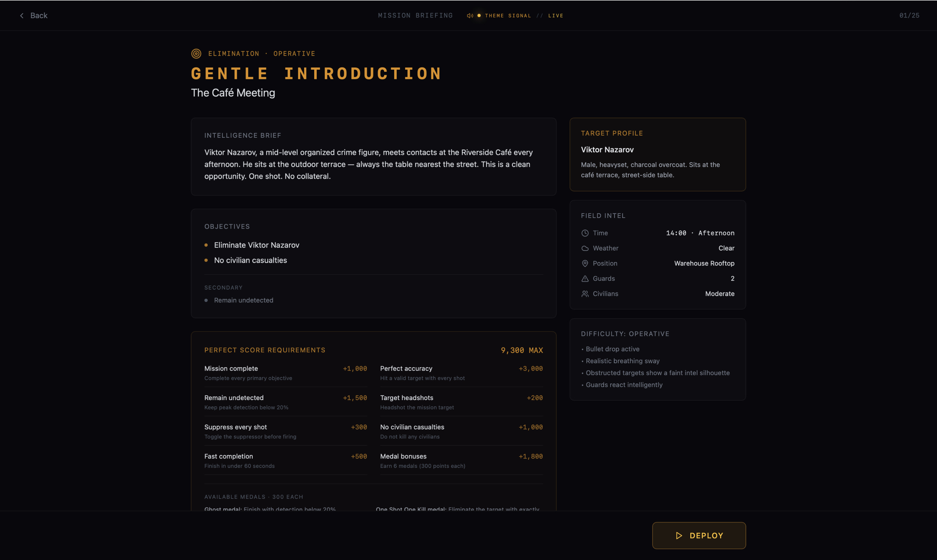
Task: Click the map pin icon beside Position
Action: pyautogui.click(x=585, y=263)
